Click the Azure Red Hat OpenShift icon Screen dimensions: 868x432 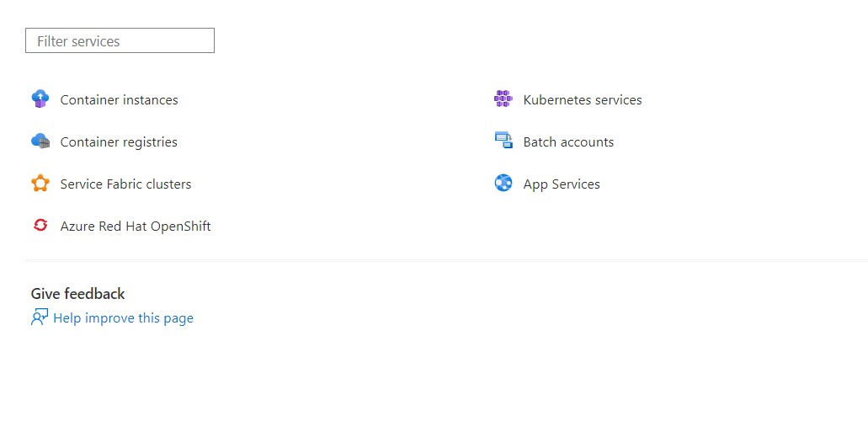(x=40, y=226)
